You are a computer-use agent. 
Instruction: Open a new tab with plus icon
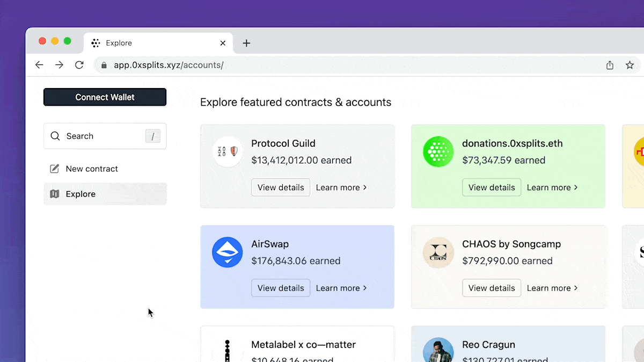[x=246, y=43]
